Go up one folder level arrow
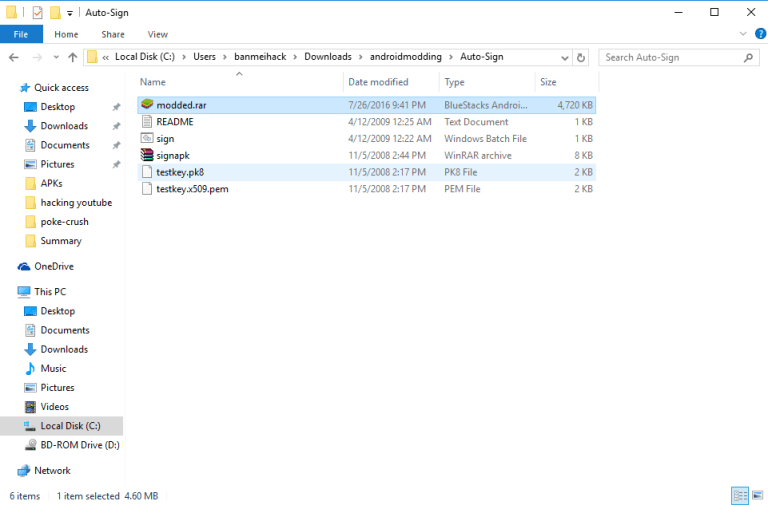The width and height of the screenshot is (768, 505). (72, 57)
